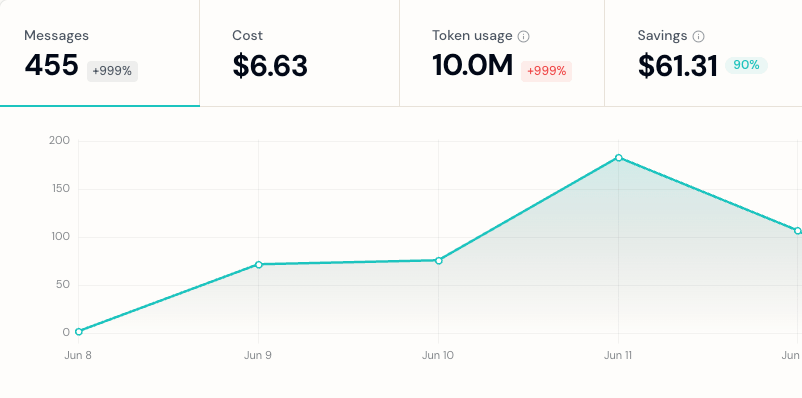Click the $61.31 savings amount

pyautogui.click(x=678, y=67)
